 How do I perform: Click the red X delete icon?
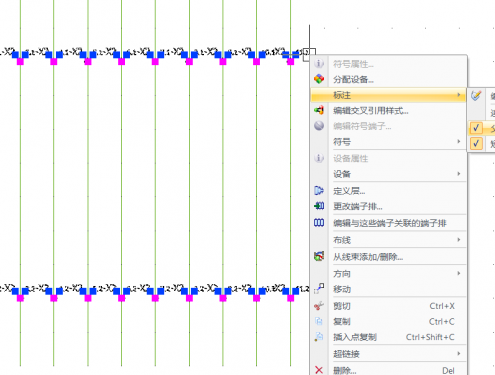pos(319,370)
